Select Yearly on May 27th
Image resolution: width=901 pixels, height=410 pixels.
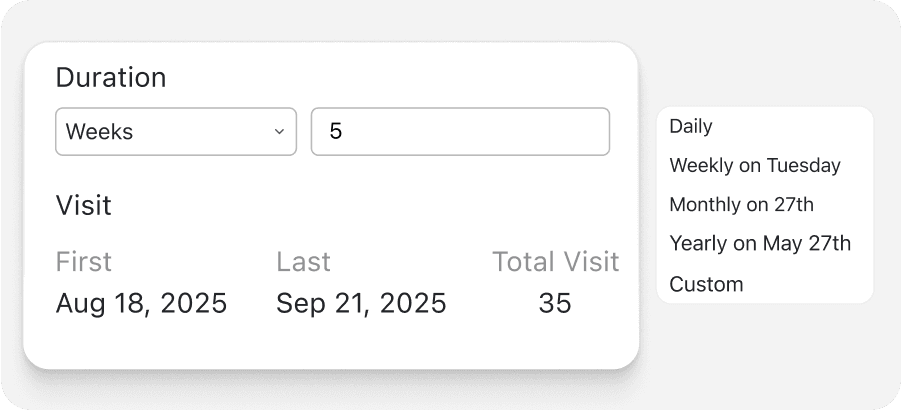[759, 244]
